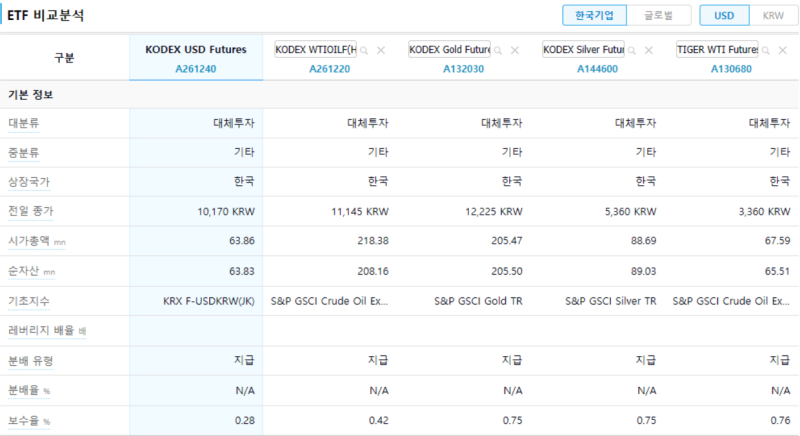Select 11,145 KRW closing price cell

(x=360, y=212)
